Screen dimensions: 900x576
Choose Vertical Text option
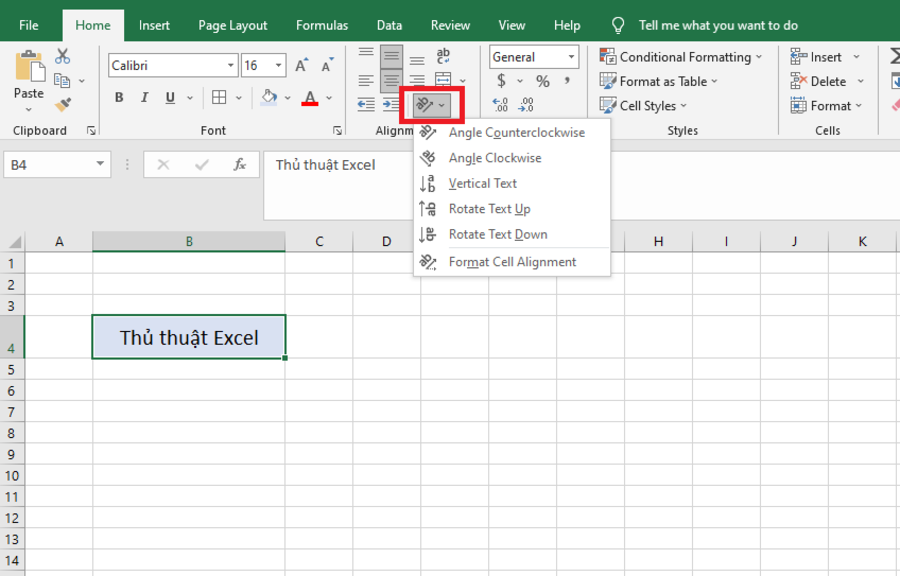click(x=511, y=183)
